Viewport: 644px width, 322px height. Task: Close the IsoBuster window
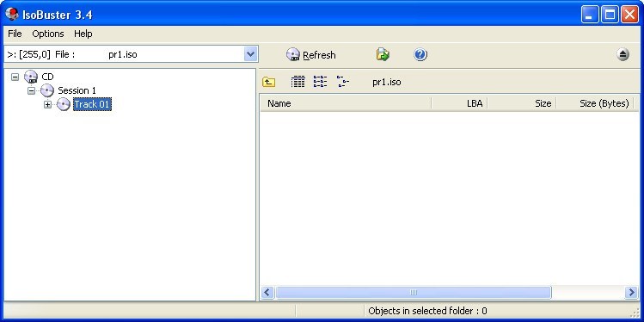pos(629,15)
